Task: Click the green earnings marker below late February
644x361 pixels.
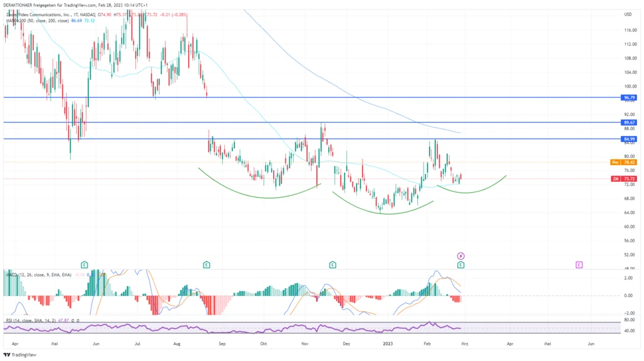Action: [461, 265]
